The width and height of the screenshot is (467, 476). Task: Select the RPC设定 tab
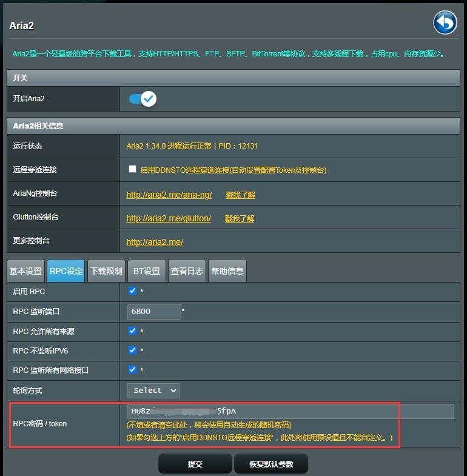click(x=66, y=271)
